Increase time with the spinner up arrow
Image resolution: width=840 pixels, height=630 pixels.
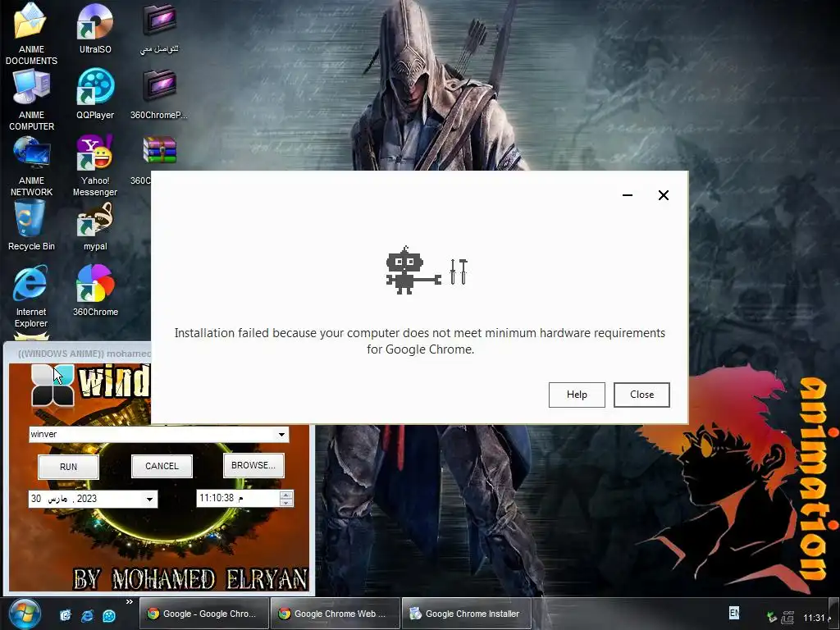(x=286, y=495)
